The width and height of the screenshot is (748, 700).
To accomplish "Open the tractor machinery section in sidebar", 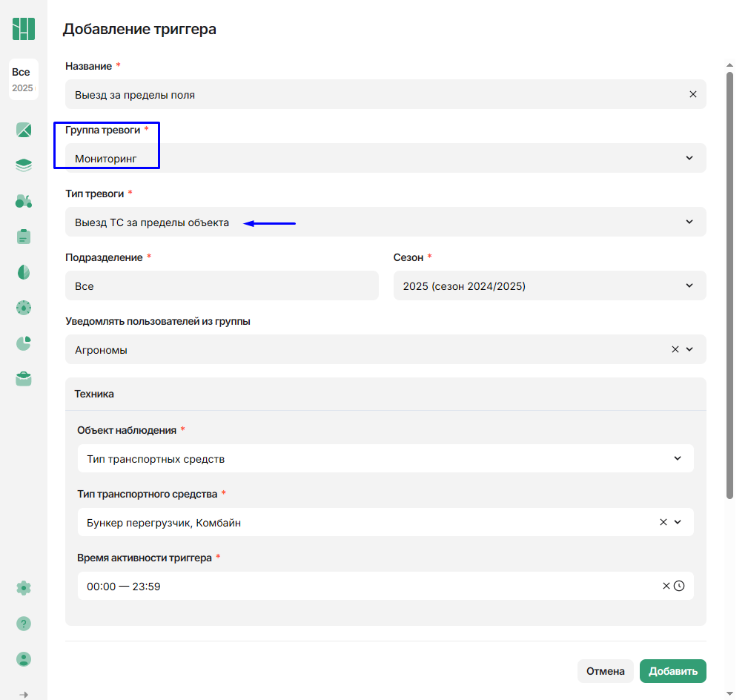I will tap(24, 201).
